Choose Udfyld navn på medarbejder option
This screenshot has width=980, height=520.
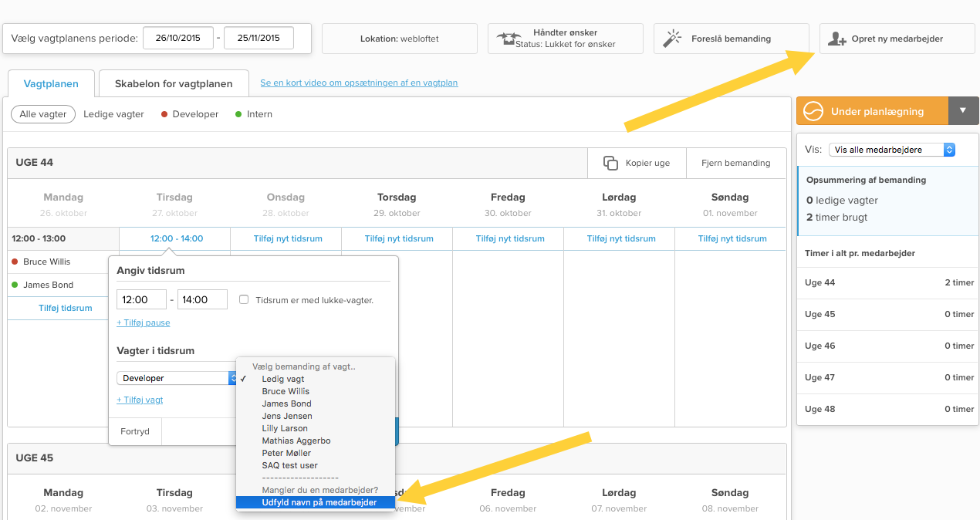[x=319, y=502]
